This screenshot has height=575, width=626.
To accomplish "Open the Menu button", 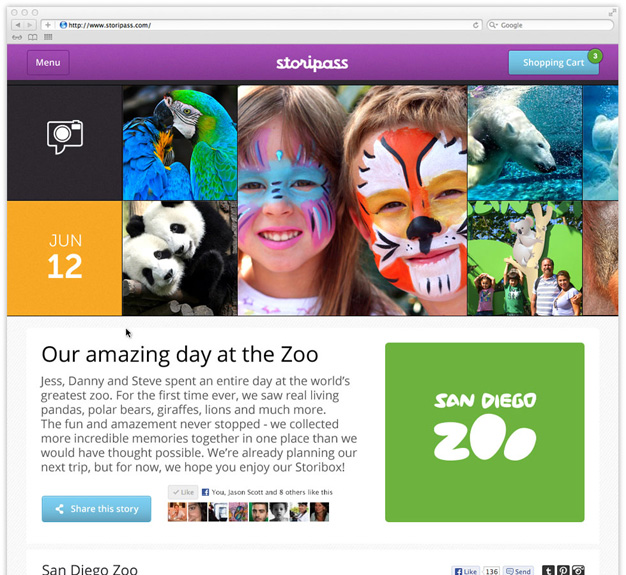I will click(x=48, y=62).
